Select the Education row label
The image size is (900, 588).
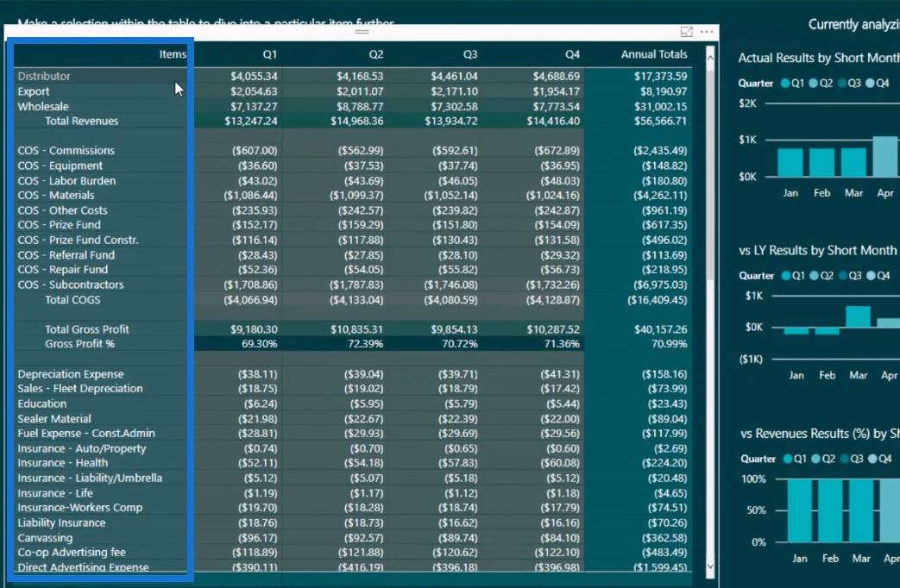(x=42, y=403)
